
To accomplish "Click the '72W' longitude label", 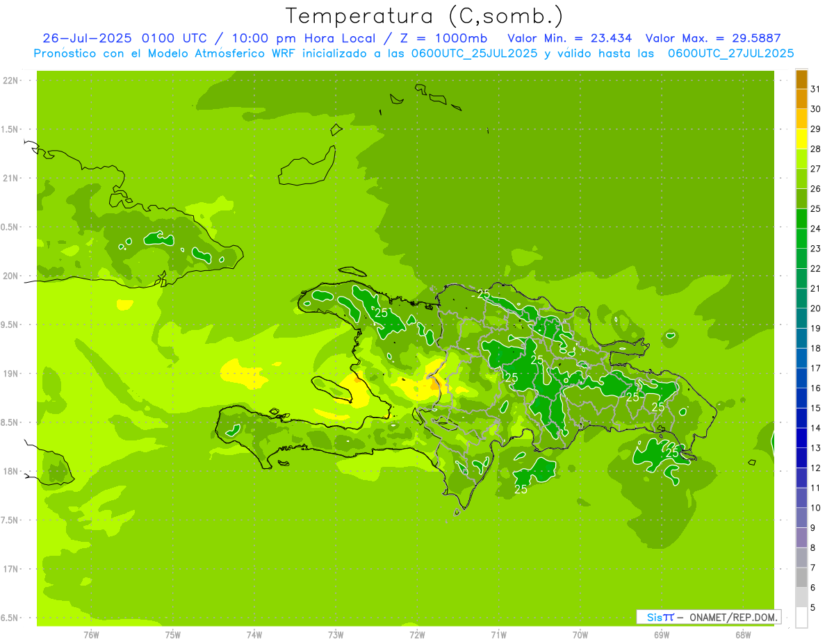I will click(417, 635).
